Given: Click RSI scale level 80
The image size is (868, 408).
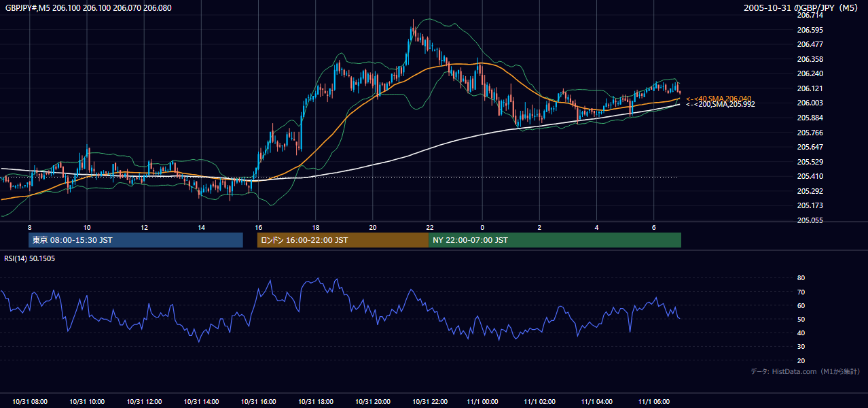Looking at the screenshot, I should tap(801, 278).
